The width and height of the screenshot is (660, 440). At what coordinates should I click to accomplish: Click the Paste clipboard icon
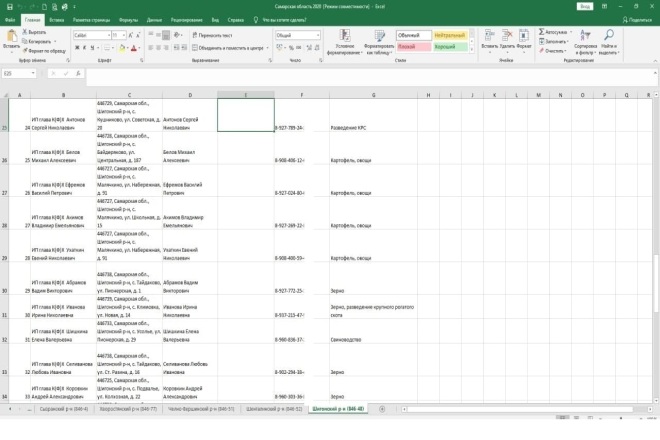click(x=12, y=36)
